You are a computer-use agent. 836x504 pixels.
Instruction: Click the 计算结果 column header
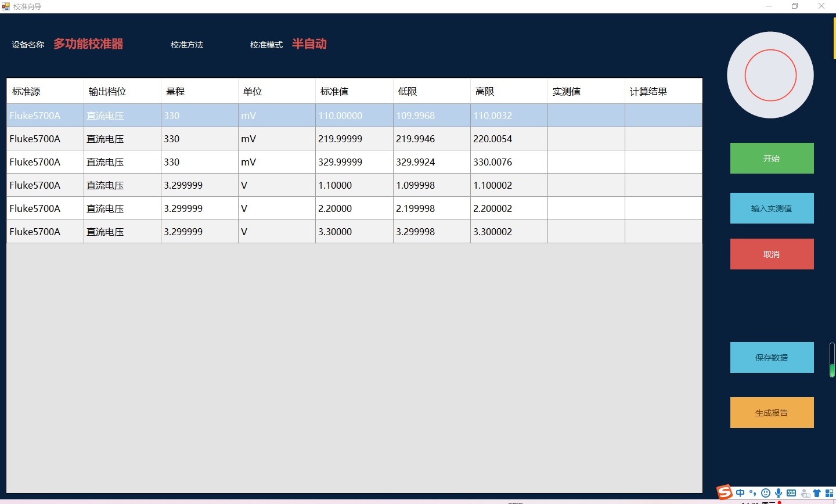664,91
